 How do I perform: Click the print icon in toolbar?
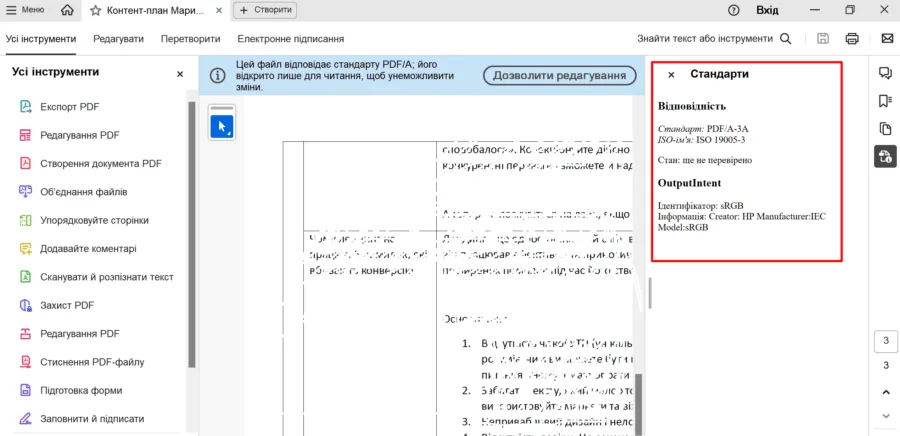click(x=852, y=39)
